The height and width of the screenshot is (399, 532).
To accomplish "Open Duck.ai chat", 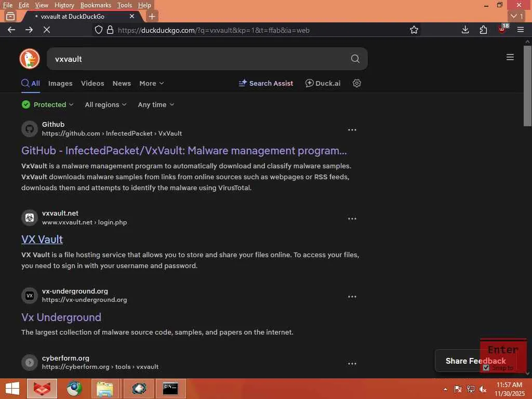I will [x=323, y=83].
